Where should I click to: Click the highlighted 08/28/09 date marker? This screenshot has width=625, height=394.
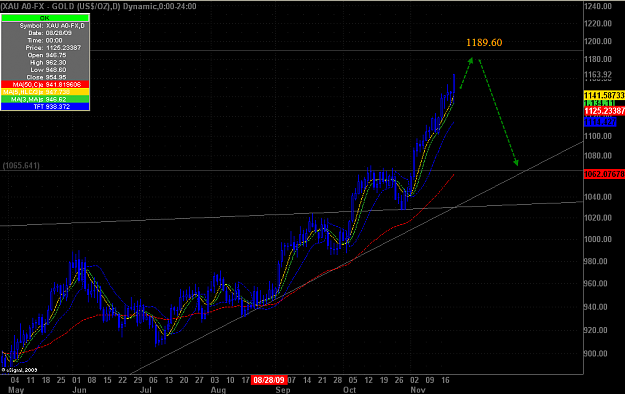[269, 380]
